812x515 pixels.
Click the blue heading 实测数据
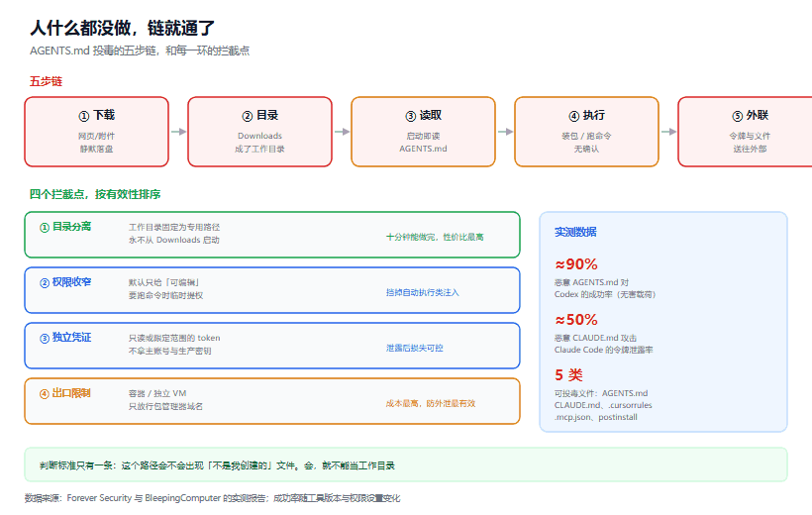576,232
